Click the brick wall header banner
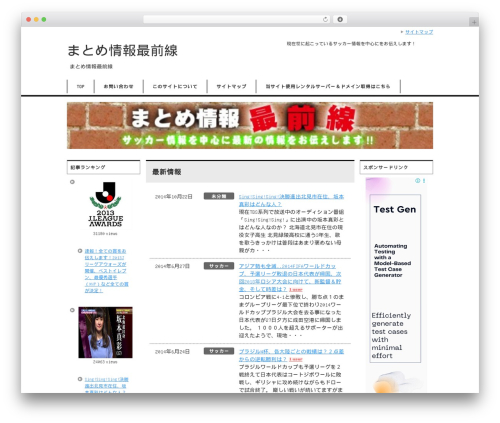 tap(250, 125)
